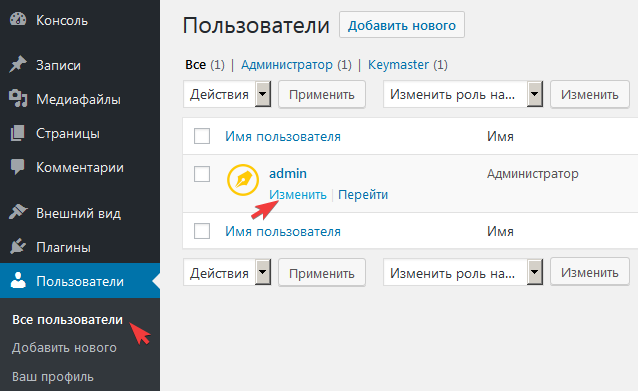Open Добавить нового in sidebar submenu

click(64, 348)
